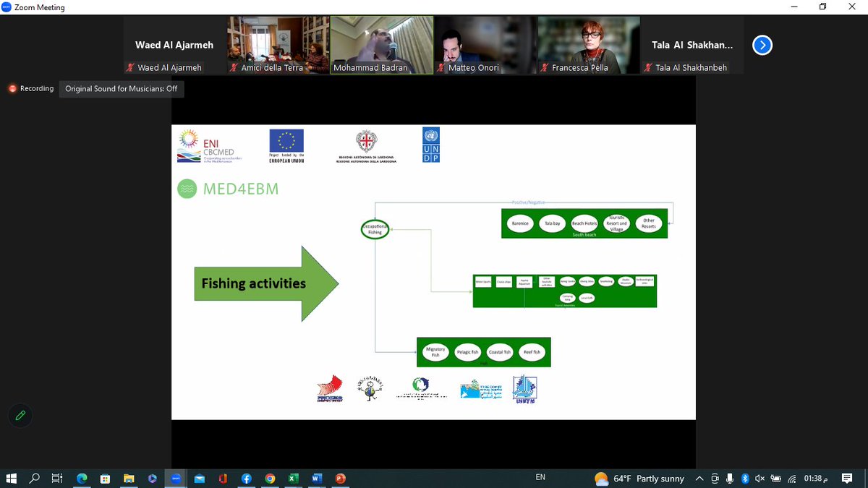Open Office app from taskbar
The height and width of the screenshot is (488, 868).
pyautogui.click(x=223, y=478)
